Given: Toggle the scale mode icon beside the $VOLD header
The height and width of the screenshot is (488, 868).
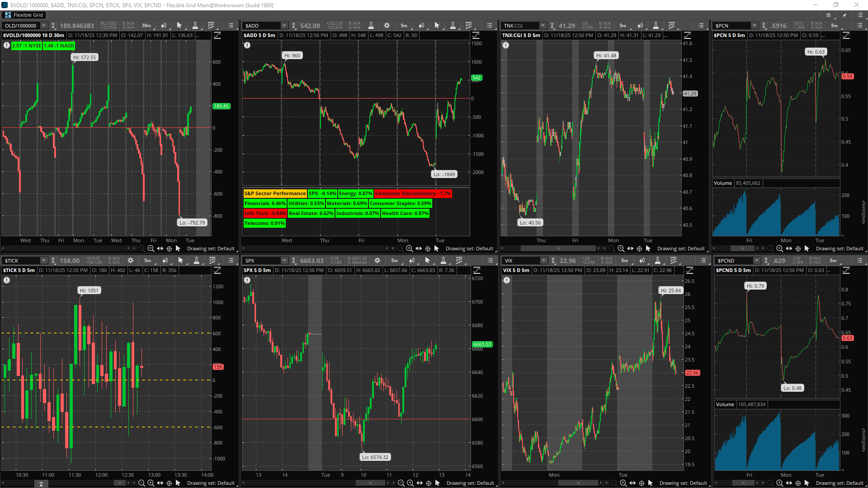Looking at the screenshot, I should click(217, 35).
